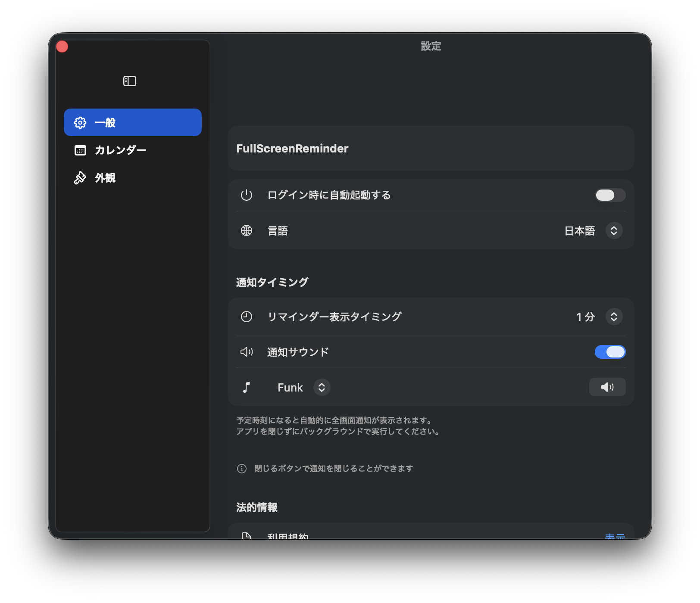Screen dimensions: 700x603
Task: Click the clock icon beside リマインダー表示タイミング
Action: (246, 317)
